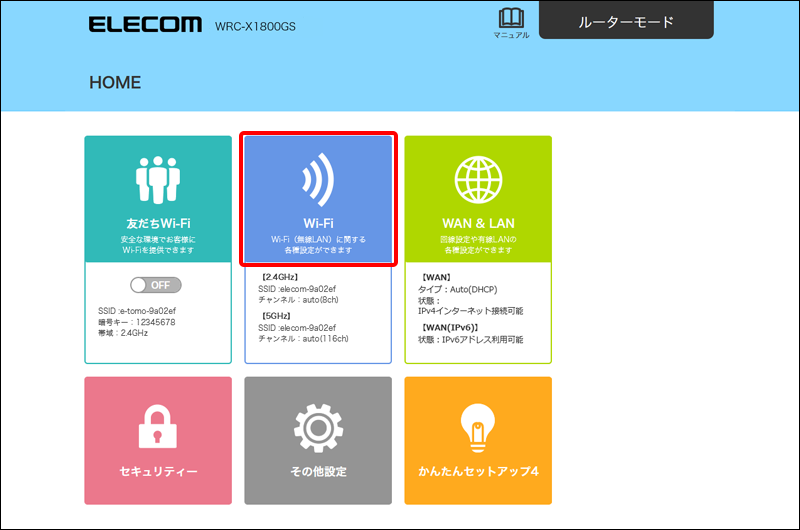
Task: Click the 【5GHz】 heading
Action: tap(276, 316)
